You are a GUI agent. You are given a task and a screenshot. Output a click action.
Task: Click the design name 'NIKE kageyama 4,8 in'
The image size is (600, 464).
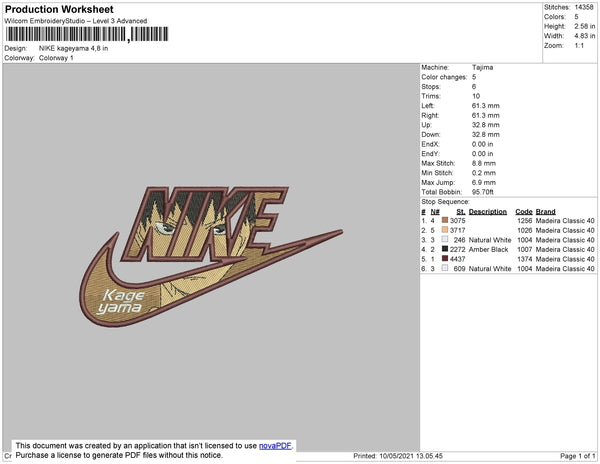[x=73, y=49]
